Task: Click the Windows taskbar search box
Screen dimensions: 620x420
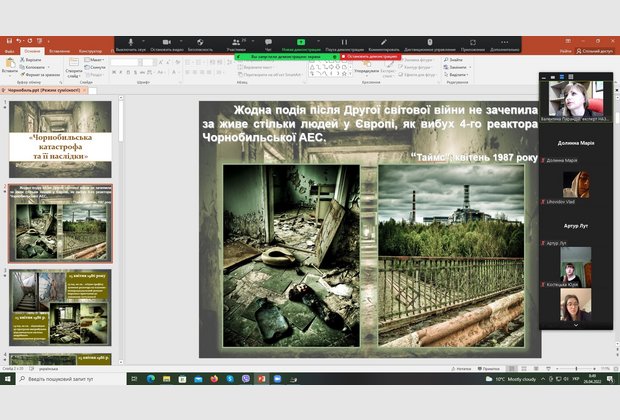Action: point(70,379)
